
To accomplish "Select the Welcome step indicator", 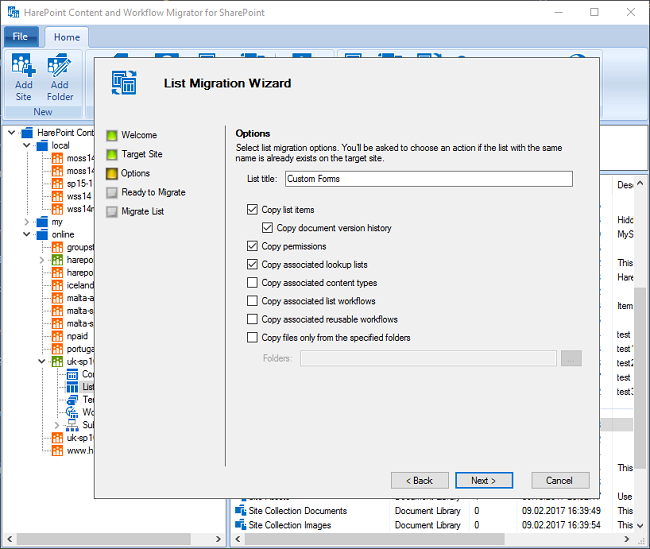I will pyautogui.click(x=112, y=135).
